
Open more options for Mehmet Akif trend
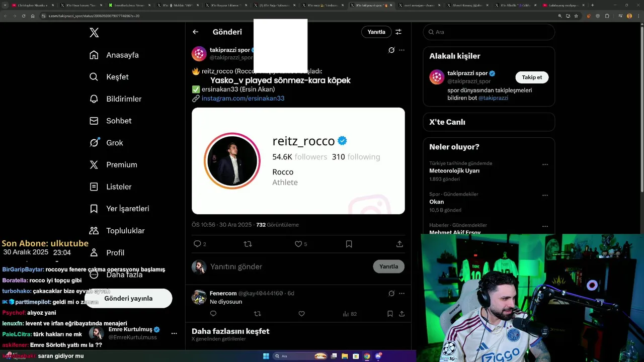point(545,226)
